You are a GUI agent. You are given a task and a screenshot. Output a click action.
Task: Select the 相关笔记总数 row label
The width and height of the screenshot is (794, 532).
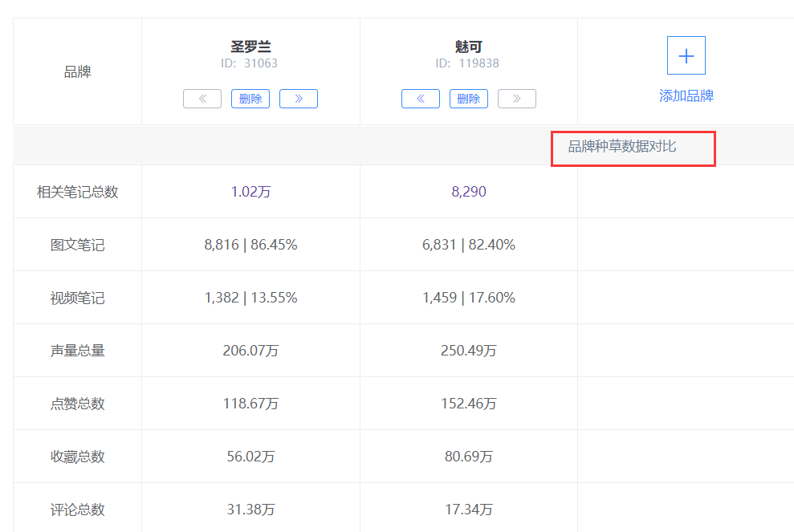click(78, 192)
